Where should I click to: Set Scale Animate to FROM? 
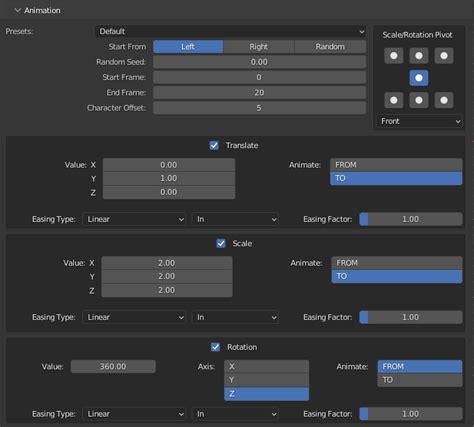click(x=397, y=263)
